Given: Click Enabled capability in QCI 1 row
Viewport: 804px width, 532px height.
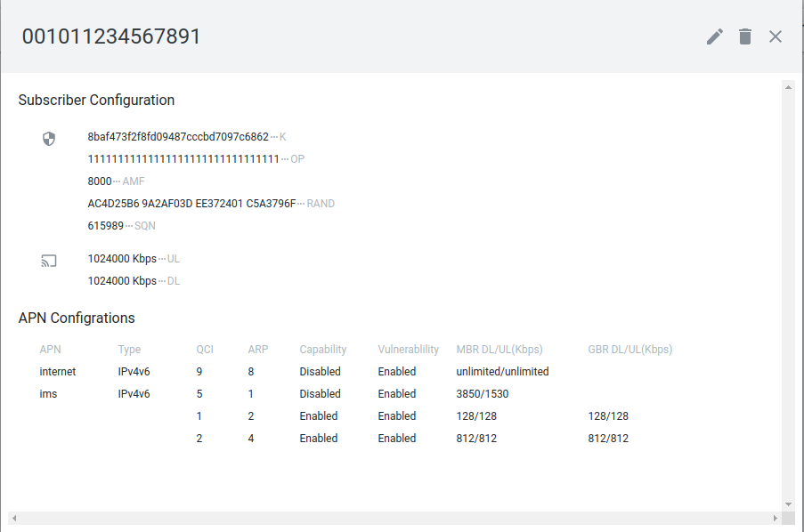Looking at the screenshot, I should [x=319, y=416].
